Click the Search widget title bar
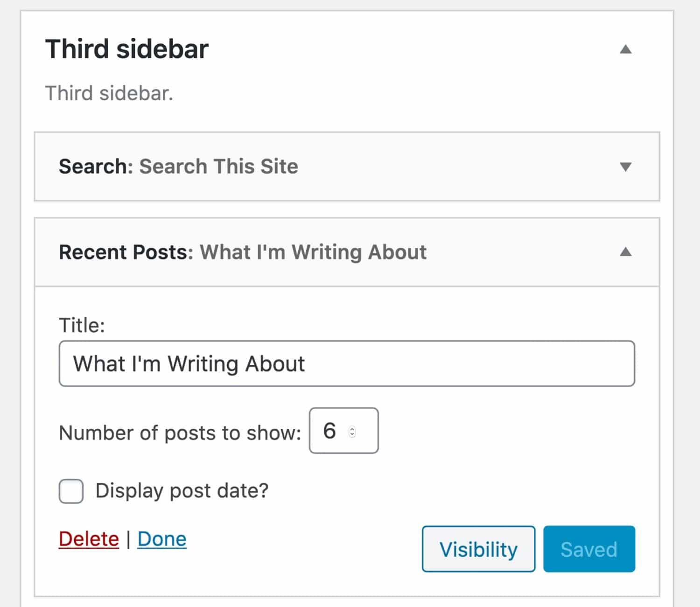Screen dimensions: 700x607 [x=327, y=167]
